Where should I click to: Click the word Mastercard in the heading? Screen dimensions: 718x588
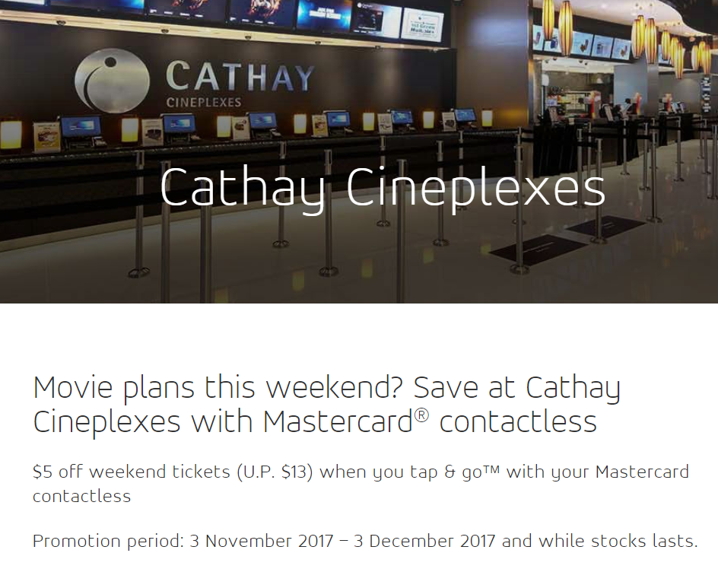point(338,421)
